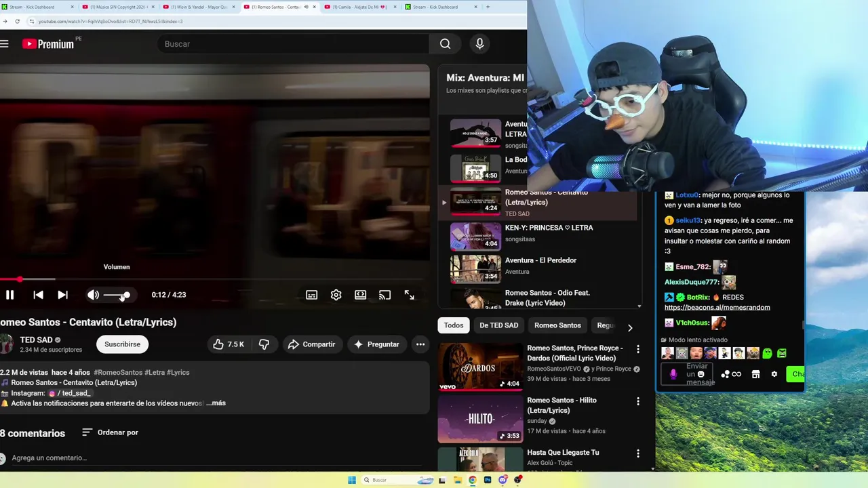The height and width of the screenshot is (488, 868).
Task: Click purple microphone icon in chat
Action: coord(673,374)
